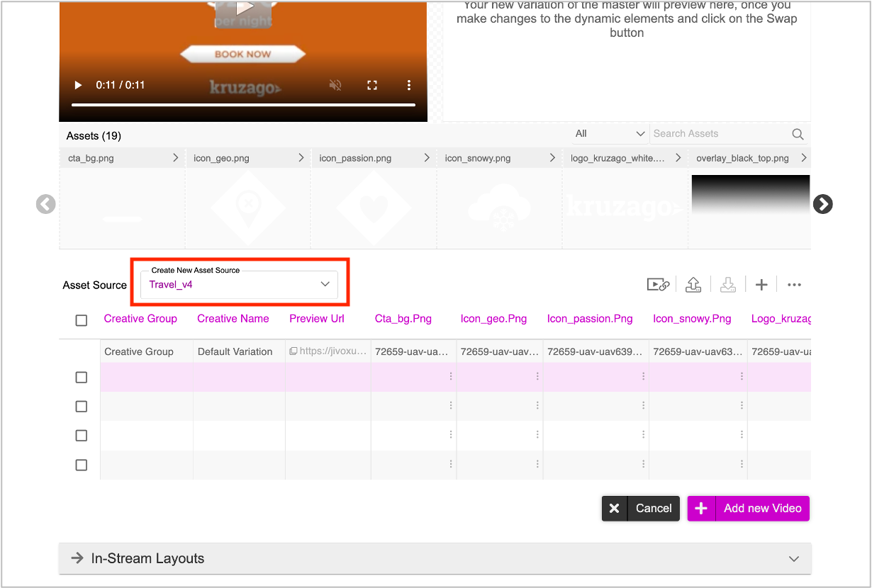Open cell menu in fourth row Icon_snowy column
The height and width of the screenshot is (588, 872).
742,464
